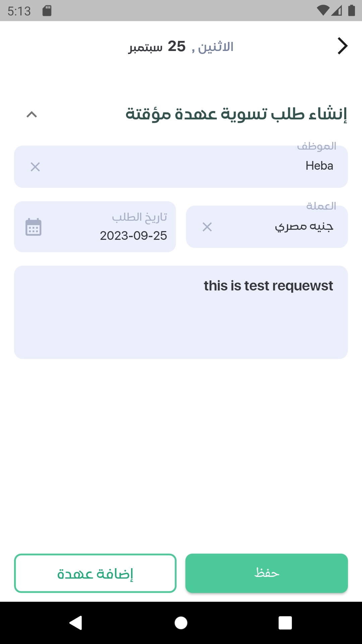Collapse the temporary custody settlement section
The height and width of the screenshot is (644, 362).
click(32, 115)
